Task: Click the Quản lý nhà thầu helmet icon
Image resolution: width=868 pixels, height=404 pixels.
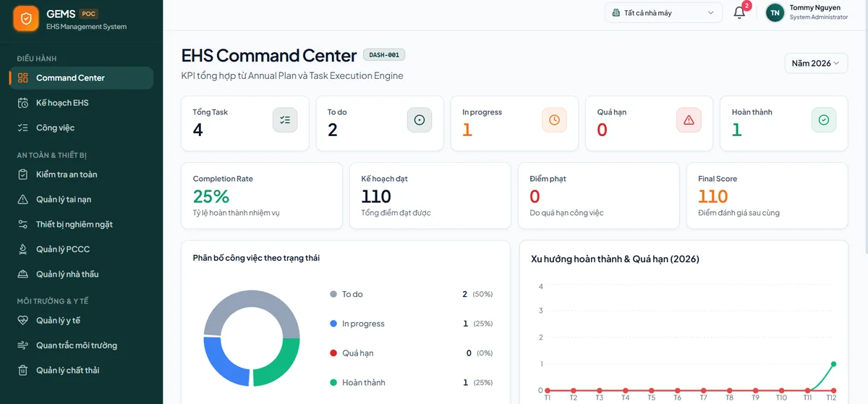Action: point(23,274)
